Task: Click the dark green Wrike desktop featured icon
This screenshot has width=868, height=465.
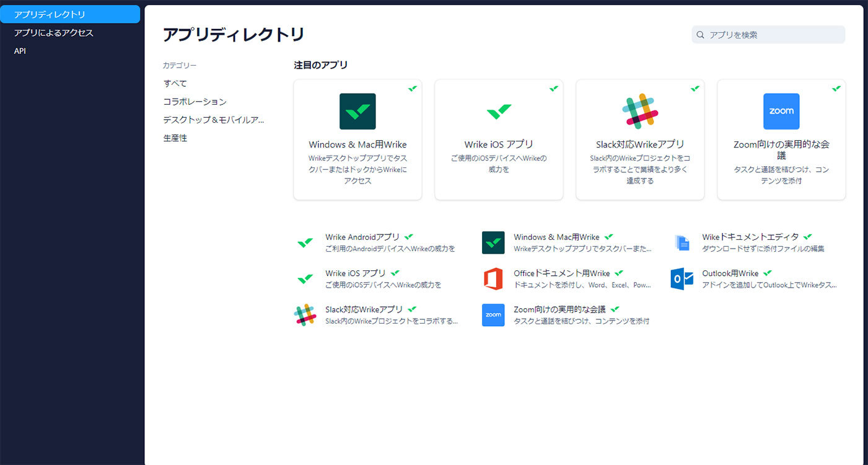Action: coord(357,112)
